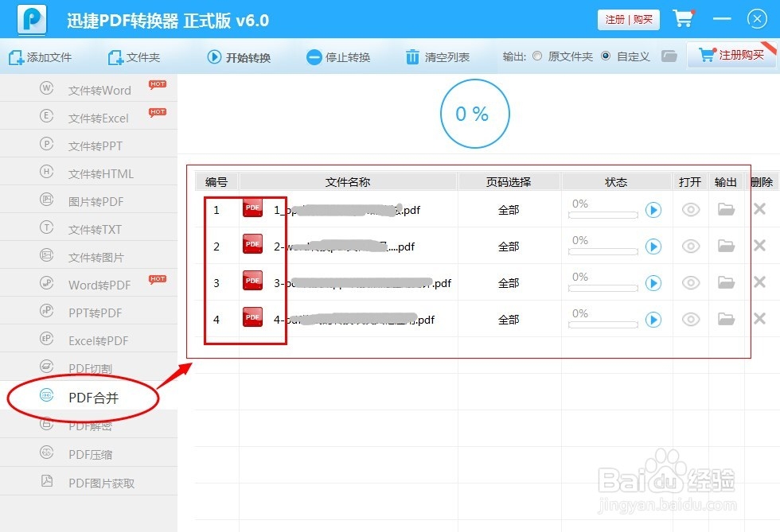Choose 文件转Excel in the sidebar

[88, 118]
